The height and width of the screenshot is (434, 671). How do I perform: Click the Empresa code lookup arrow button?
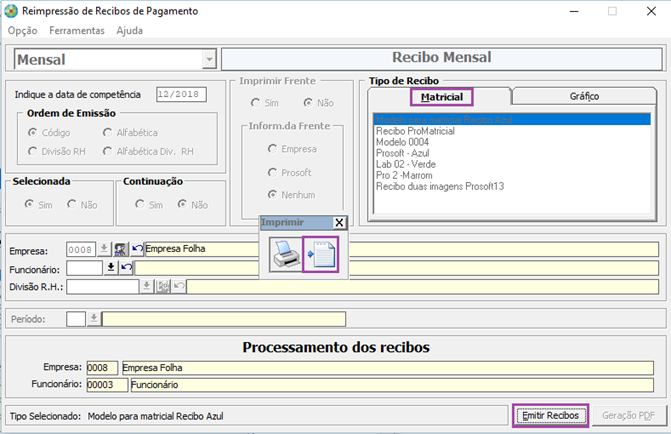coord(104,249)
